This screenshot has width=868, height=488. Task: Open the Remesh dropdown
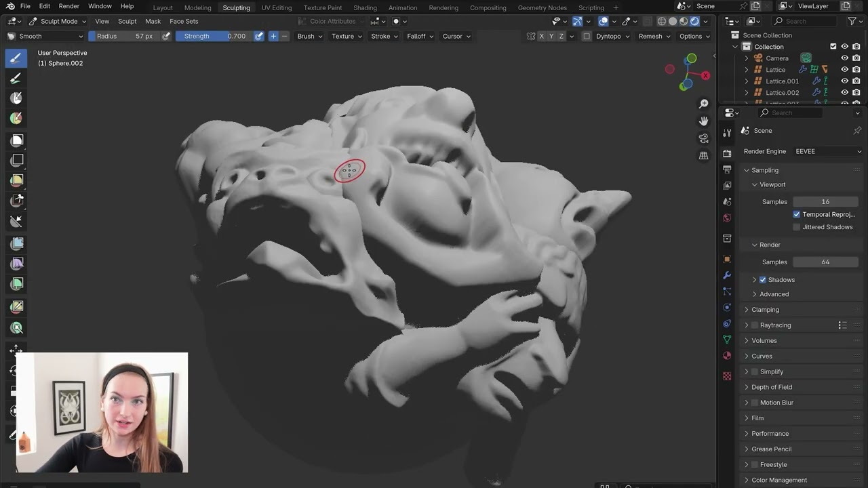click(654, 36)
